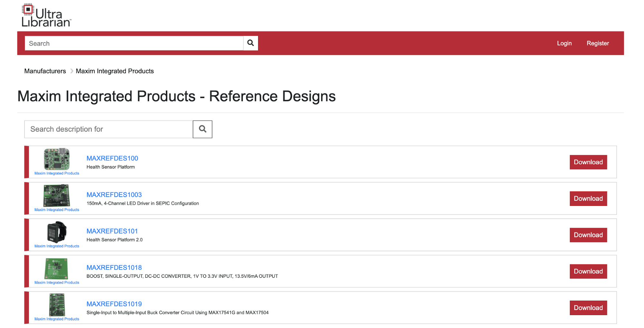The image size is (644, 328).
Task: Click the MAXREFDES1018 board thumbnail
Action: (56, 268)
